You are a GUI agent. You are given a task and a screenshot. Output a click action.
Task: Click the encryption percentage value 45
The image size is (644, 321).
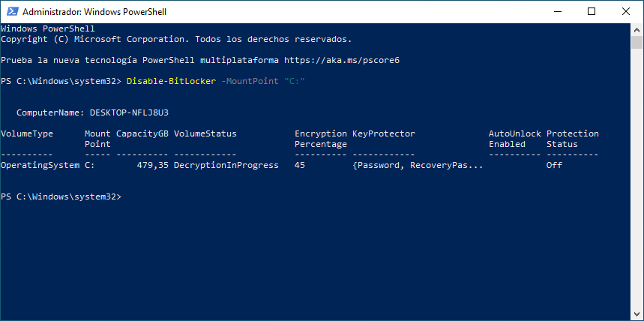coord(300,165)
